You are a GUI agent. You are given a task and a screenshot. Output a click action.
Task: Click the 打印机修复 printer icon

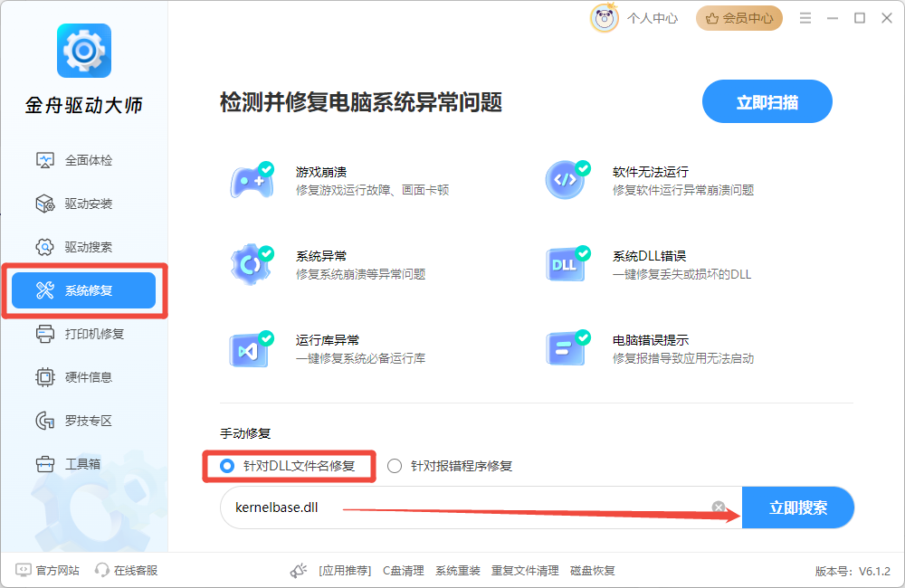[45, 334]
